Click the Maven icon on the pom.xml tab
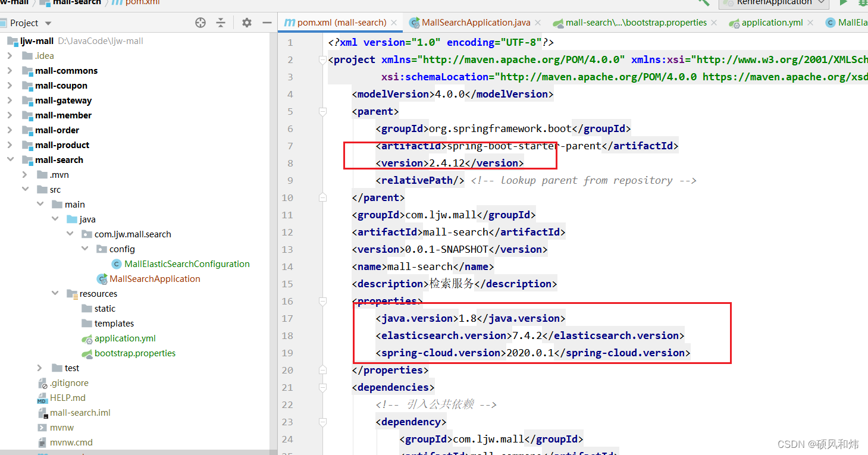 click(x=290, y=23)
